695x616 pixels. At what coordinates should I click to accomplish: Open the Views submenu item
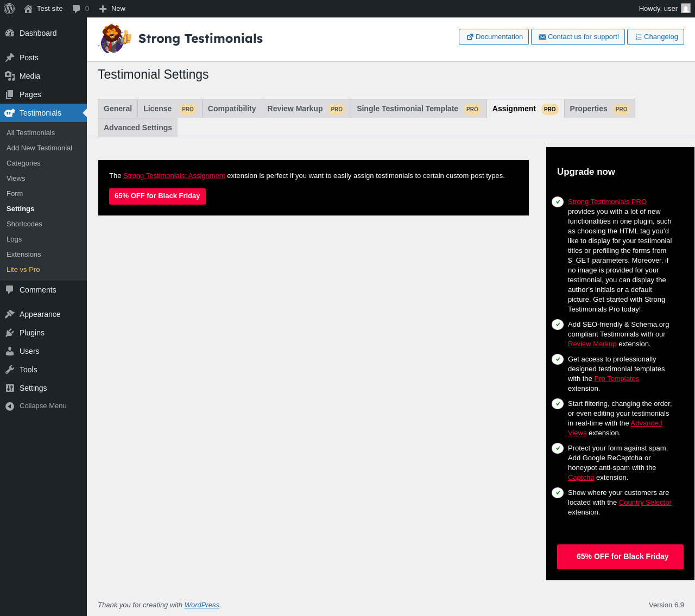(x=16, y=179)
